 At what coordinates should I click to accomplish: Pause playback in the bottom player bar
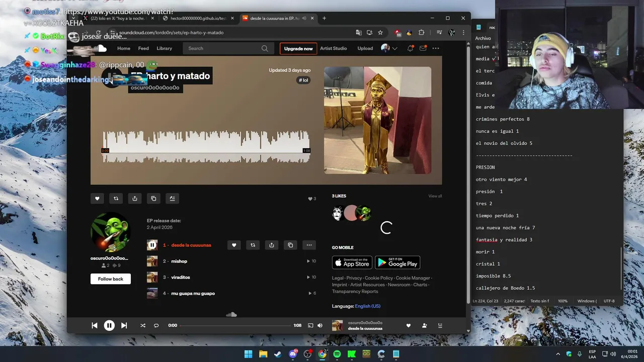109,325
